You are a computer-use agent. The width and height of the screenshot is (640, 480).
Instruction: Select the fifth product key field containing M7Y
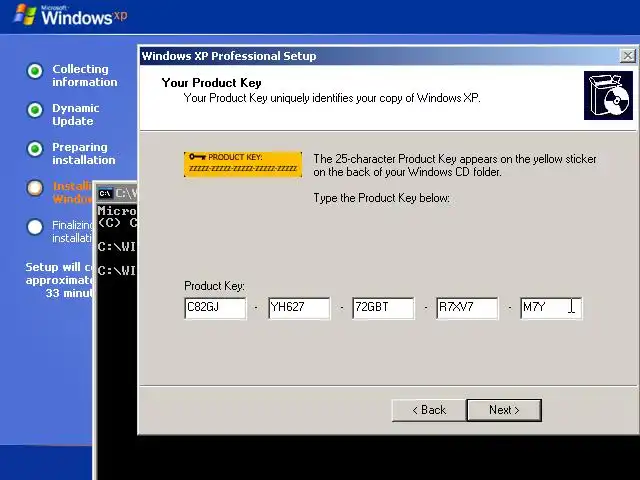click(551, 308)
